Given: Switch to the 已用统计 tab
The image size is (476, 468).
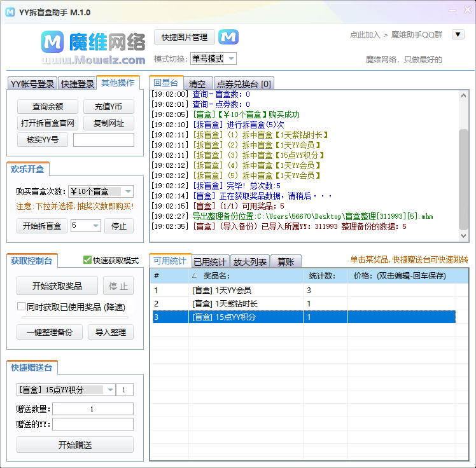Looking at the screenshot, I should [x=210, y=262].
